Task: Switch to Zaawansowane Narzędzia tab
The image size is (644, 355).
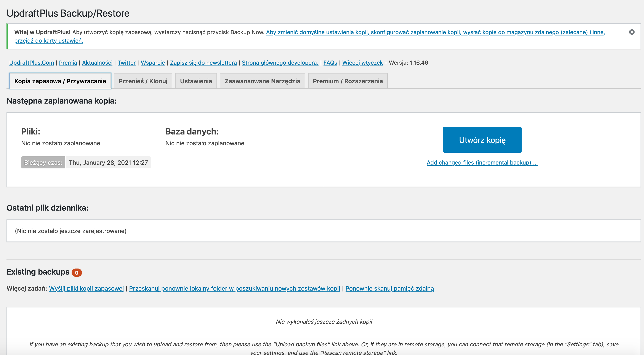Action: coord(263,81)
